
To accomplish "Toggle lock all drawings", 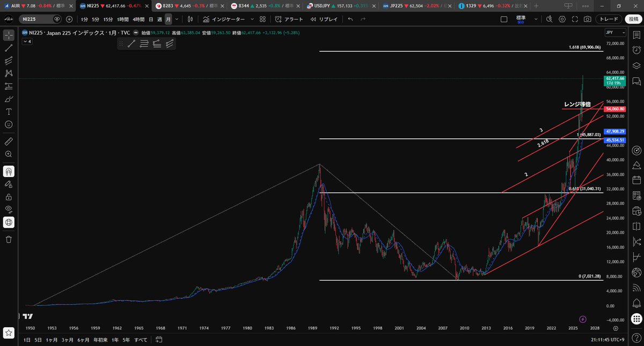I will [9, 197].
